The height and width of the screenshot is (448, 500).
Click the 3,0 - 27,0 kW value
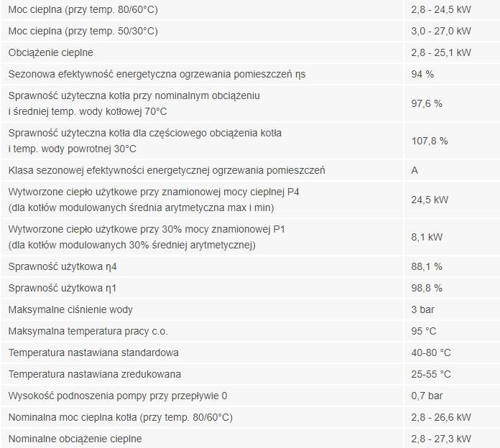pyautogui.click(x=441, y=31)
